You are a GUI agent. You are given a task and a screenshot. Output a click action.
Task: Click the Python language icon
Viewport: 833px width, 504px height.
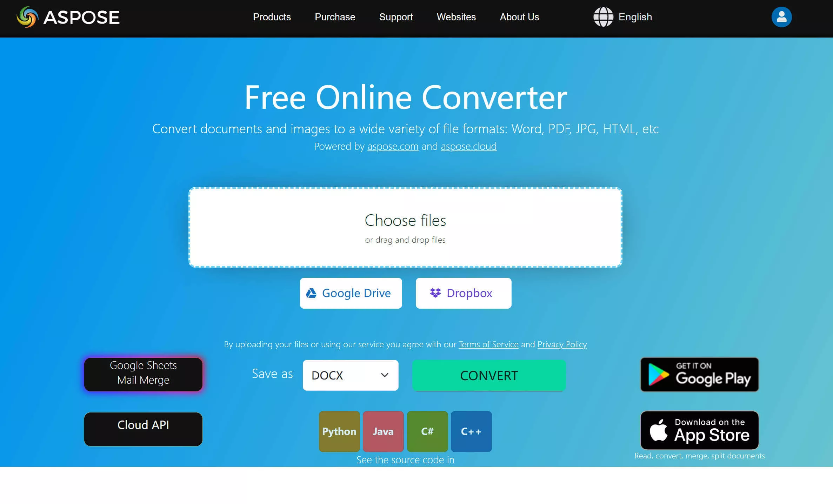tap(339, 431)
